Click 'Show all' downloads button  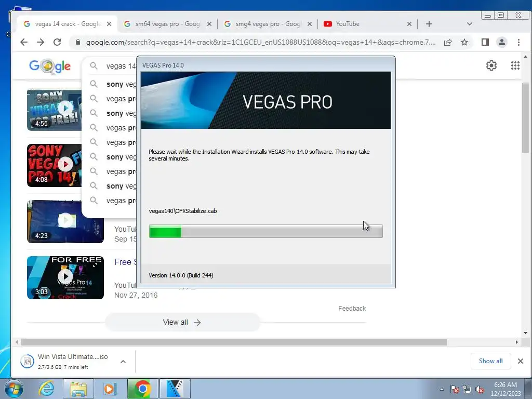(490, 361)
